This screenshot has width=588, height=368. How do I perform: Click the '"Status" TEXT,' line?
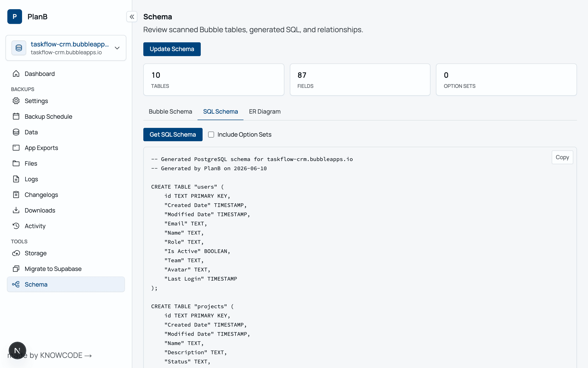pyautogui.click(x=187, y=361)
